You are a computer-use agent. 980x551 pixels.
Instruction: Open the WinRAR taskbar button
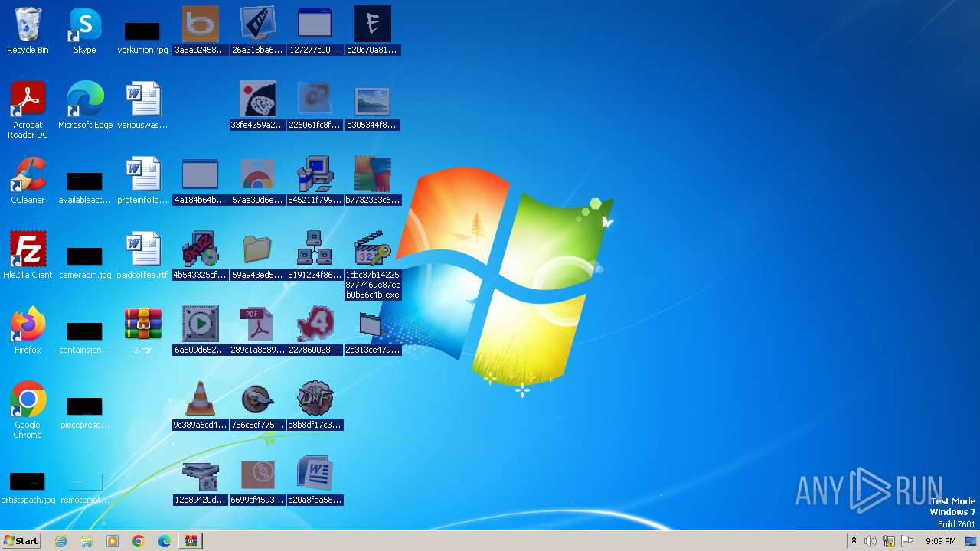(x=191, y=541)
